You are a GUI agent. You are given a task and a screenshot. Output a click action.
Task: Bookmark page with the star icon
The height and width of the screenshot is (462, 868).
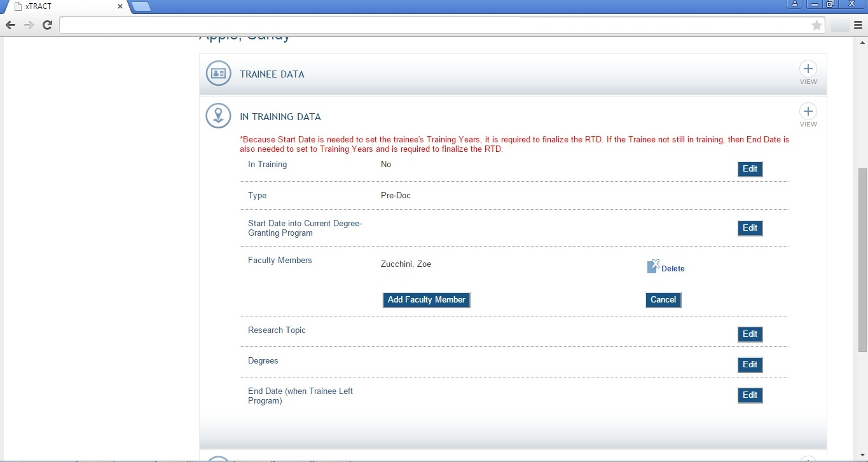point(817,25)
